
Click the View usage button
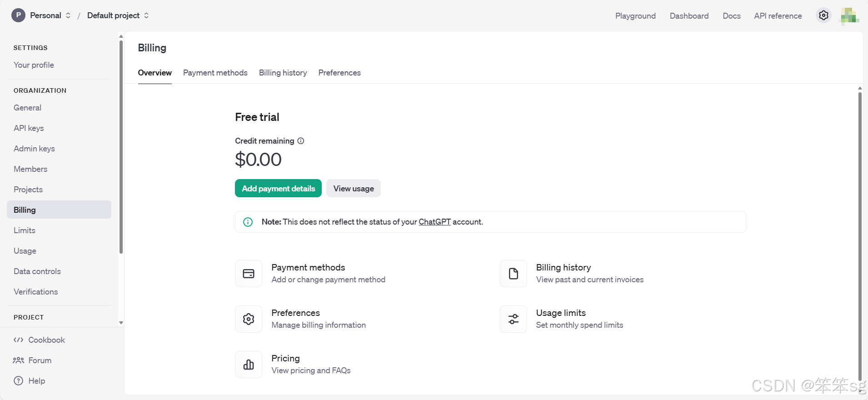tap(354, 188)
